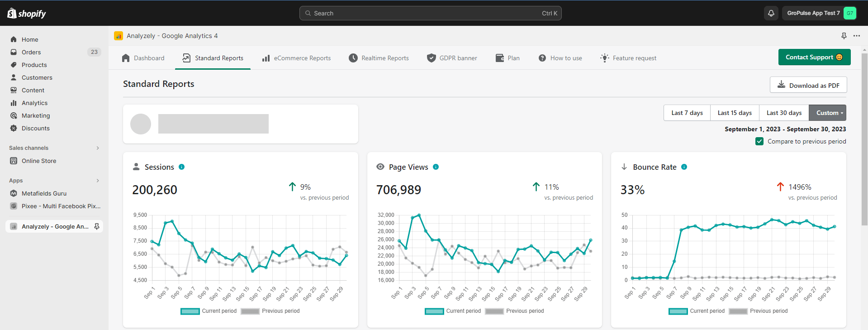
Task: Toggle Previous period legend in Sessions chart
Action: click(270, 311)
